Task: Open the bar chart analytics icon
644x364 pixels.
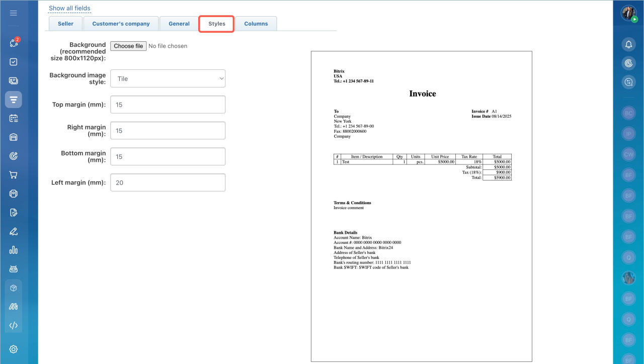Action: 14,250
